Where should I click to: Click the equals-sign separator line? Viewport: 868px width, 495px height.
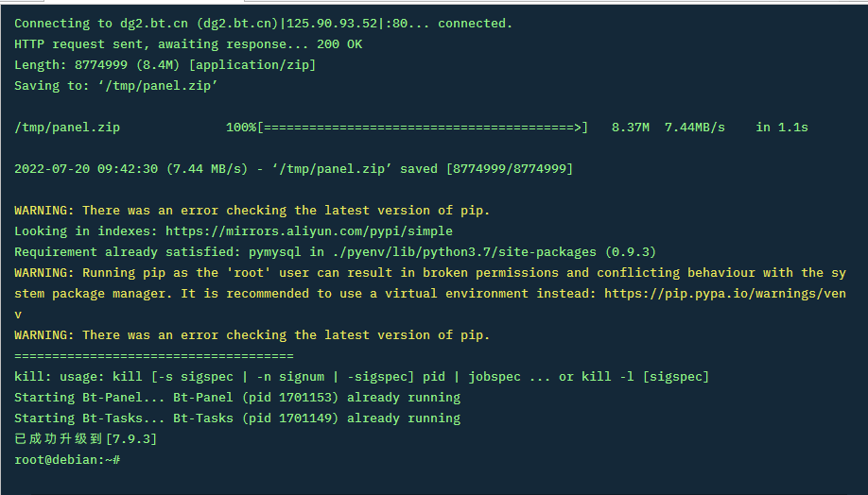pos(154,355)
